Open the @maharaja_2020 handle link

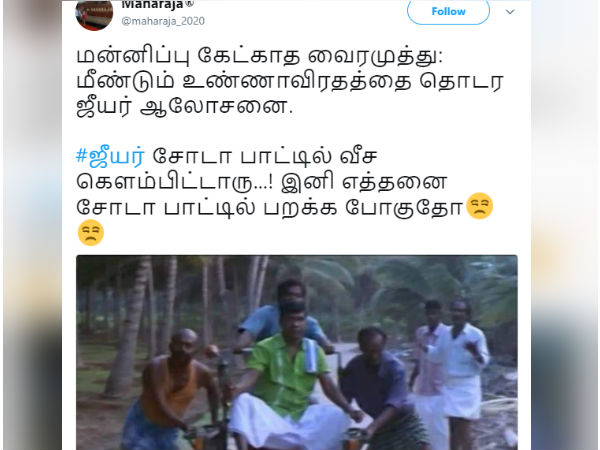click(x=163, y=21)
